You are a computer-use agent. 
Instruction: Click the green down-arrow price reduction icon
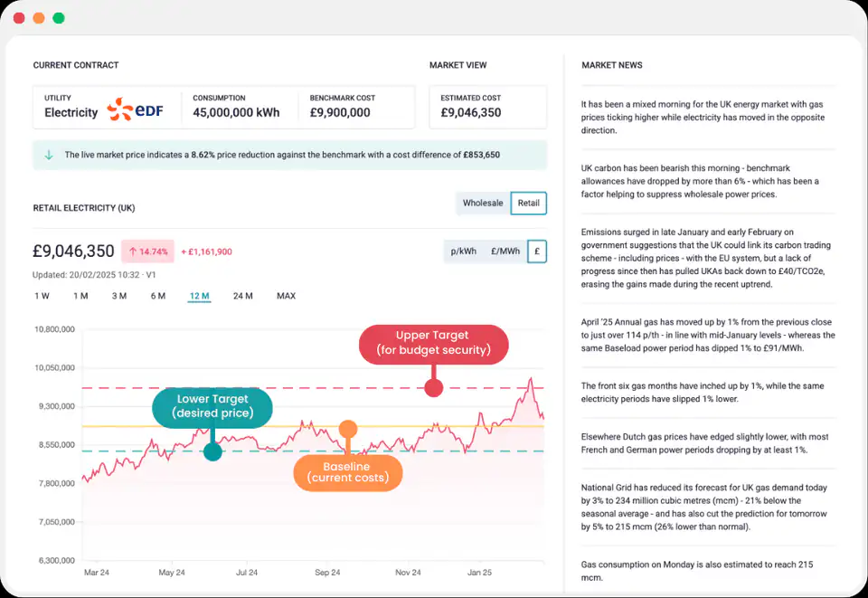coord(48,156)
